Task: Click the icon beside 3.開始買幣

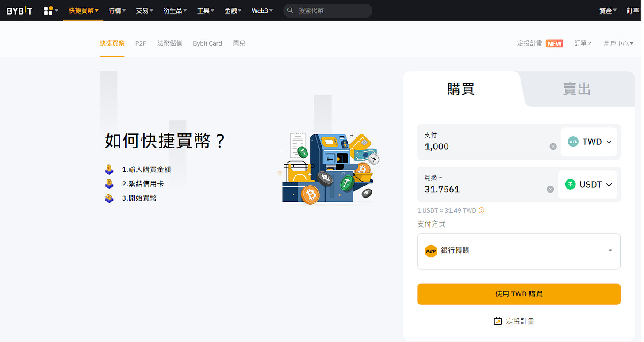Action: tap(109, 198)
